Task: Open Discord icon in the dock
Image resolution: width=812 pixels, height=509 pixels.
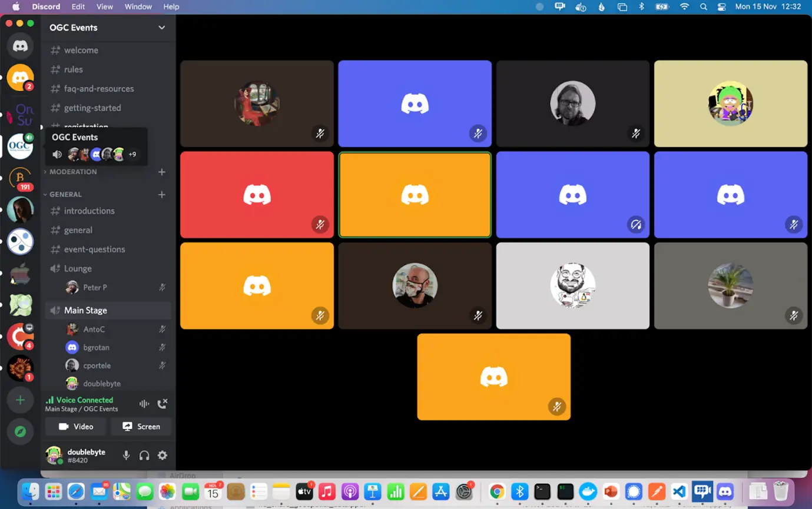Action: point(725,491)
